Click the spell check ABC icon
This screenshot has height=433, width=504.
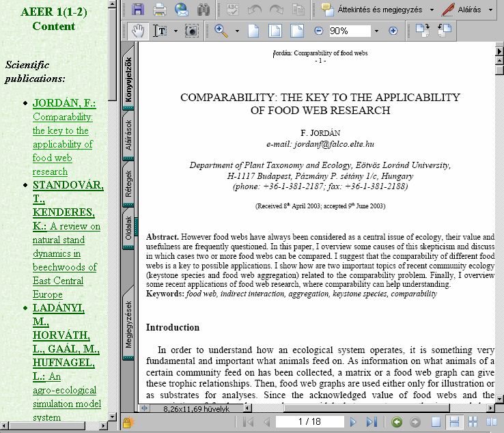tap(233, 10)
